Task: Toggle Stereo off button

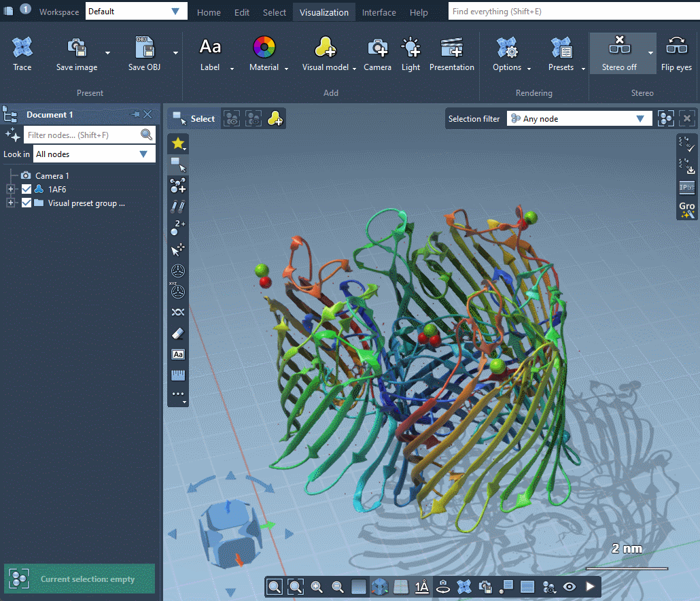Action: click(x=618, y=52)
